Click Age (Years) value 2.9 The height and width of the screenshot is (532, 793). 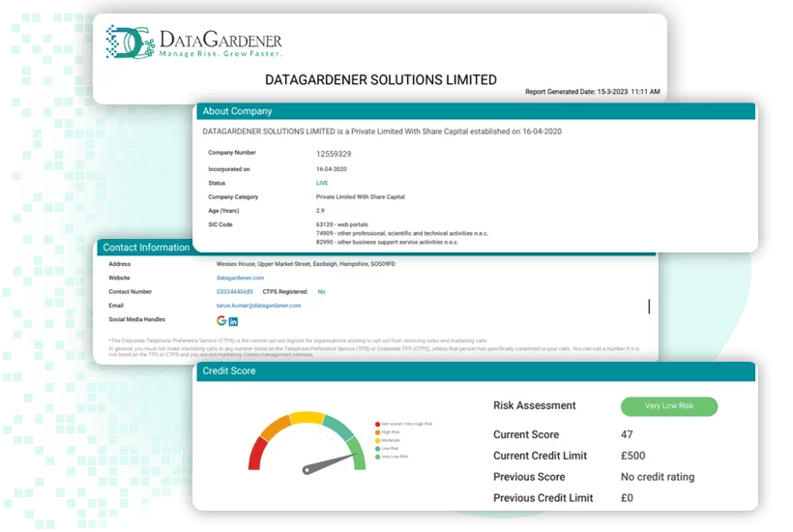[320, 211]
